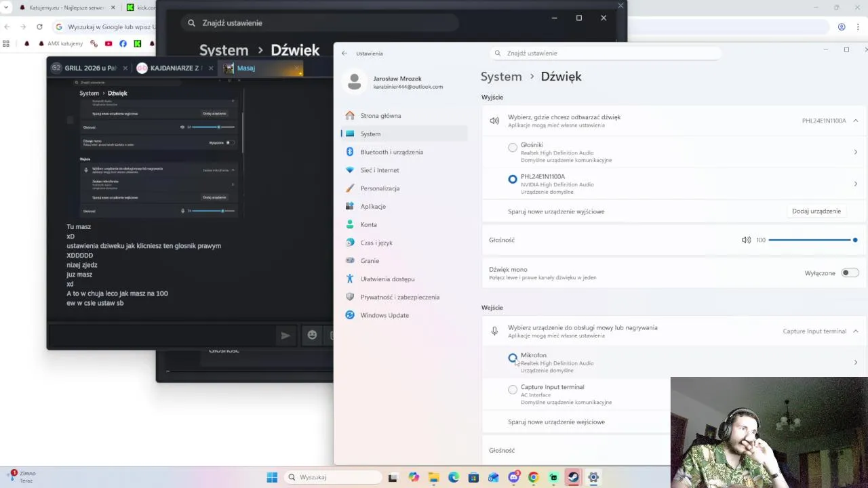
Task: Mute output via speaker icon beside 100
Action: tap(746, 240)
